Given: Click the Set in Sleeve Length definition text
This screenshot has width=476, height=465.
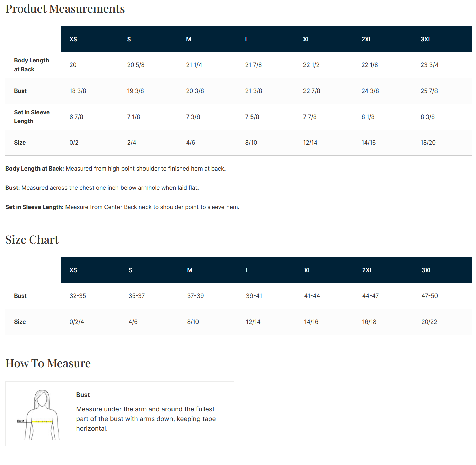Looking at the screenshot, I should coord(122,207).
